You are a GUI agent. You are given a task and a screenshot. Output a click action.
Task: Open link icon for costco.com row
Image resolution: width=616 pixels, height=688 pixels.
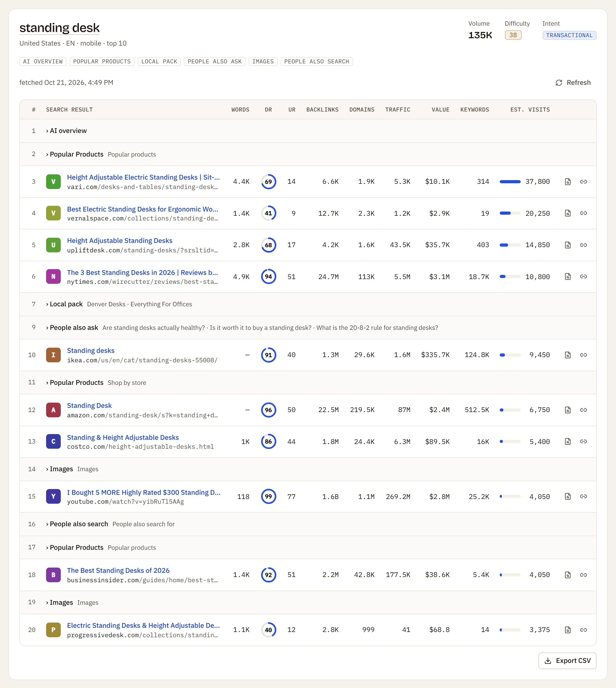(x=583, y=441)
